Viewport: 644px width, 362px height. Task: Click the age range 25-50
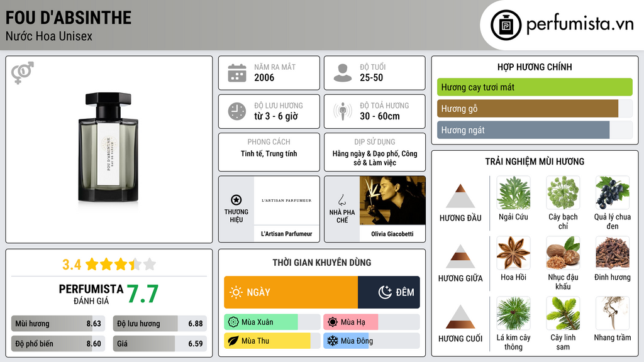(x=371, y=77)
